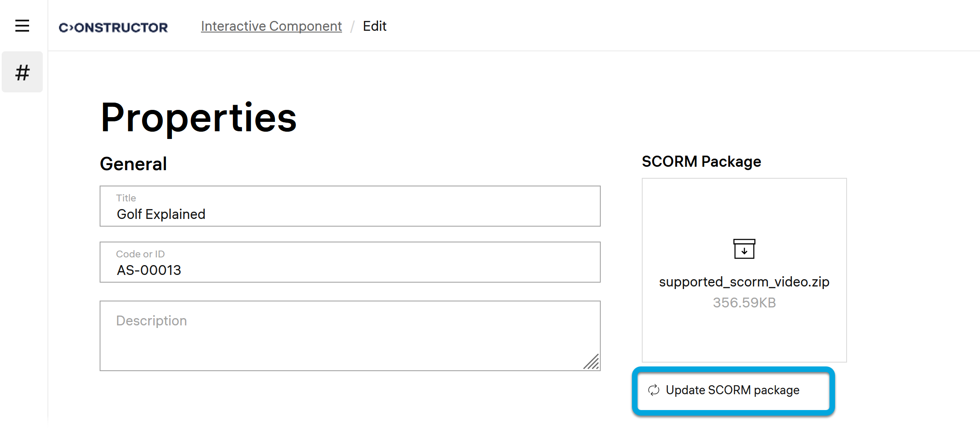Click the archive download icon in SCORM box
The width and height of the screenshot is (980, 428).
click(744, 249)
